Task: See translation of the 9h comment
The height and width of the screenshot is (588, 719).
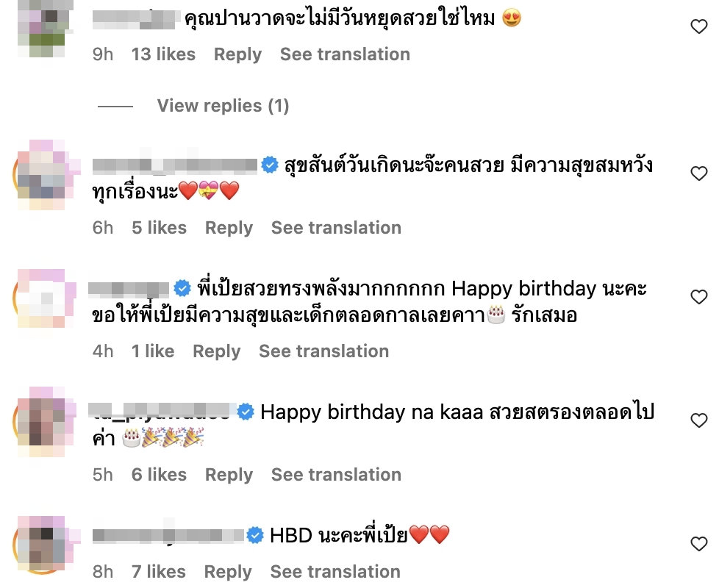Action: pyautogui.click(x=345, y=54)
